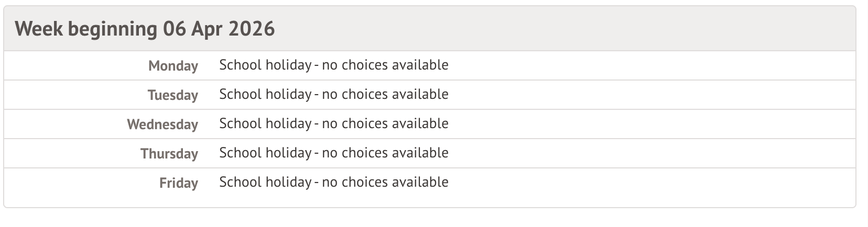
Task: Select the Monday day label
Action: pos(173,66)
